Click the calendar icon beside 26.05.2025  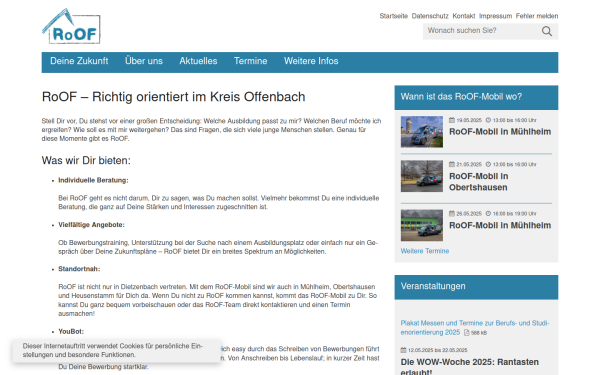pos(452,214)
